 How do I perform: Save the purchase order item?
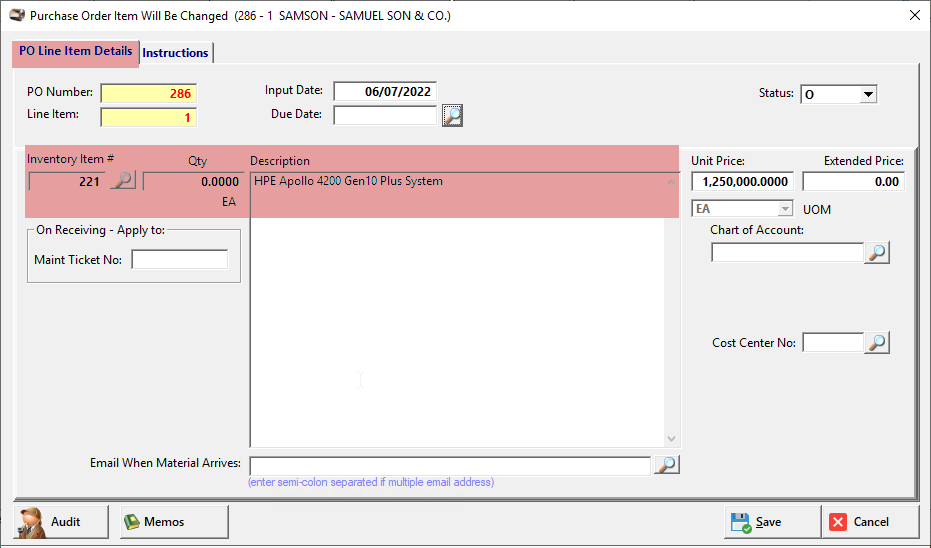pyautogui.click(x=772, y=522)
